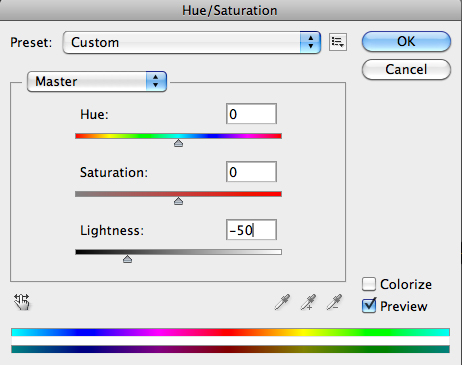The image size is (462, 365).
Task: Click OK to apply Hue/Saturation
Action: tap(406, 42)
